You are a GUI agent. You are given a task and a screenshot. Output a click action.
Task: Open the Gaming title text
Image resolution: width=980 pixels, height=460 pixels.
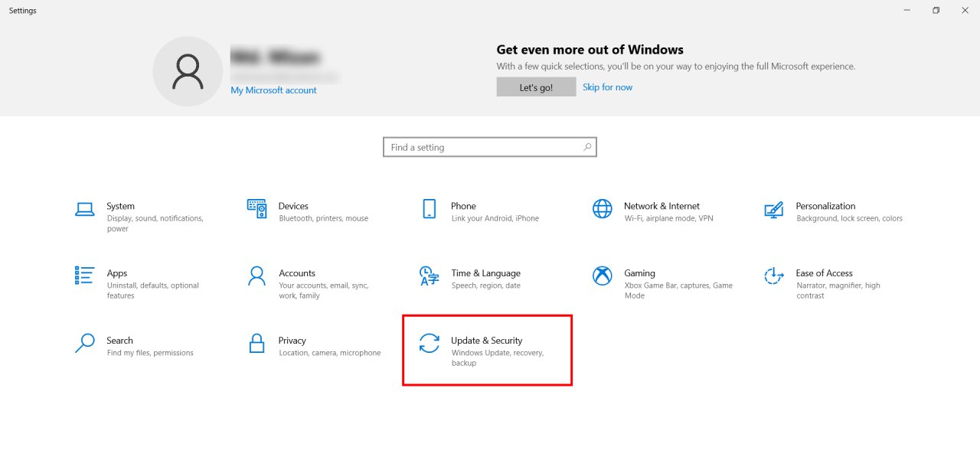(639, 273)
